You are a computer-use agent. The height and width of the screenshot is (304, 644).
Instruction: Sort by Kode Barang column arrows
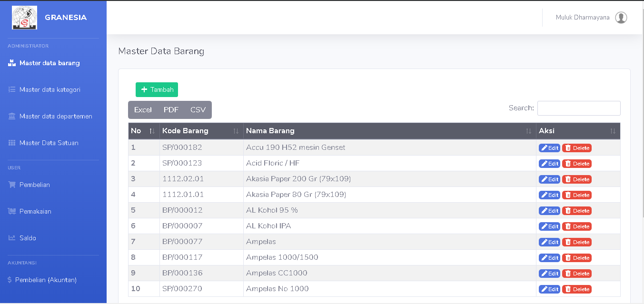pyautogui.click(x=236, y=131)
